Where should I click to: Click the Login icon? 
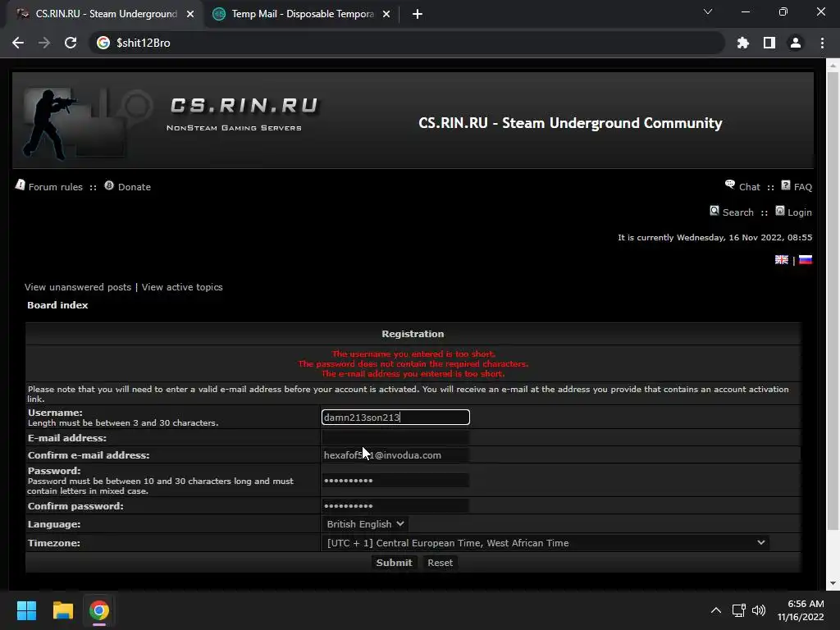(x=780, y=210)
